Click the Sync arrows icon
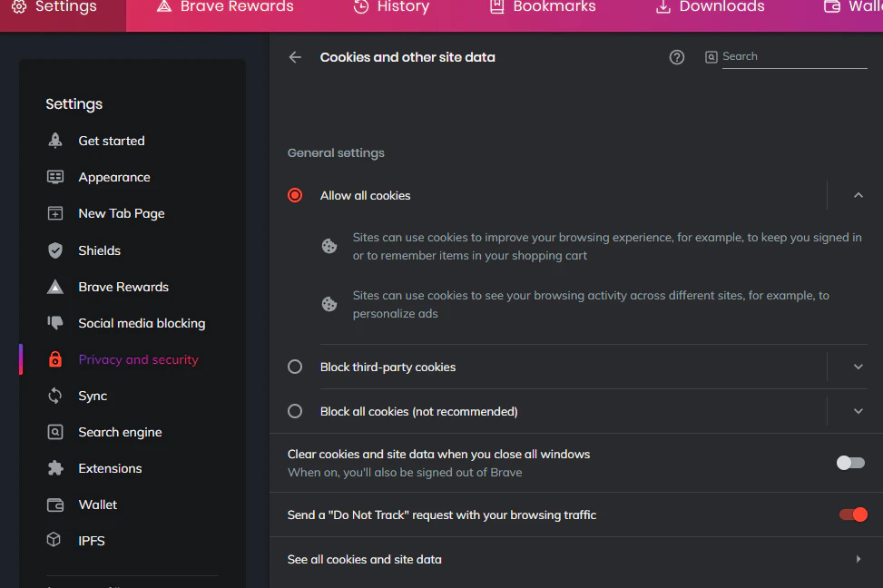Viewport: 883px width, 588px height. pyautogui.click(x=55, y=396)
